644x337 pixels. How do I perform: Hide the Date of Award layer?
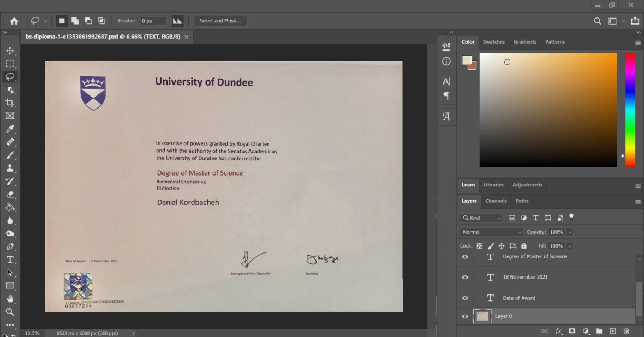click(x=465, y=298)
